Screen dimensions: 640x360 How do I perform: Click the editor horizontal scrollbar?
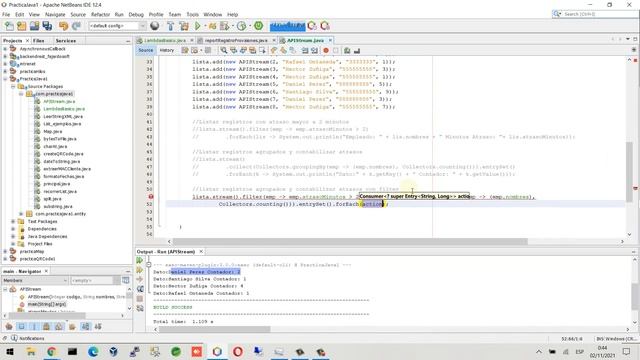tap(350, 241)
